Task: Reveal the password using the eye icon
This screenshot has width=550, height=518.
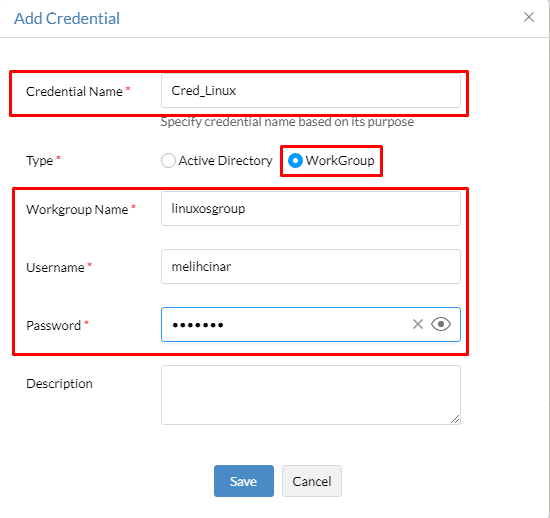Action: [441, 324]
